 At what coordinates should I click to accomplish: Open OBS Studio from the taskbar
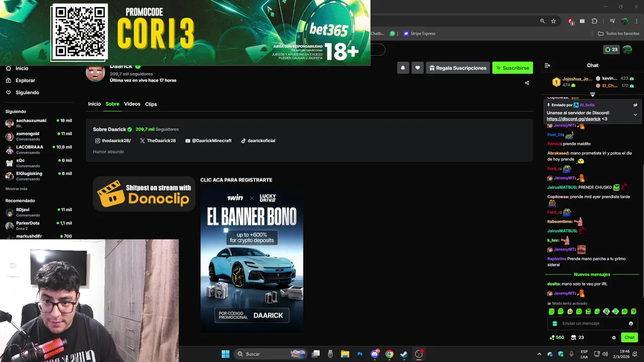point(419,354)
